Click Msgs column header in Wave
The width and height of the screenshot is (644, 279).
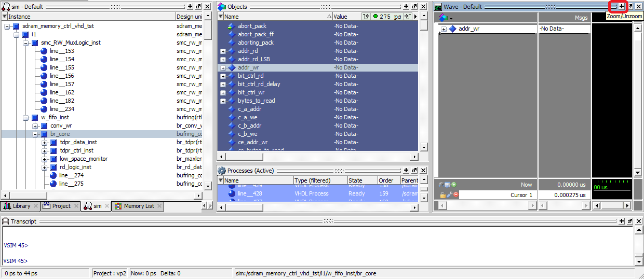(564, 18)
